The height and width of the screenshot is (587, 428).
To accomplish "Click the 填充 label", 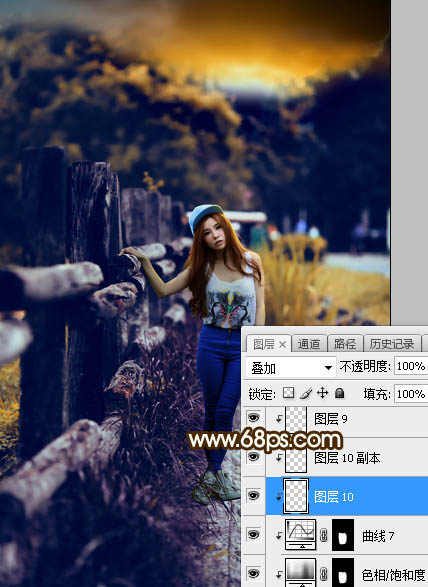I will point(377,394).
